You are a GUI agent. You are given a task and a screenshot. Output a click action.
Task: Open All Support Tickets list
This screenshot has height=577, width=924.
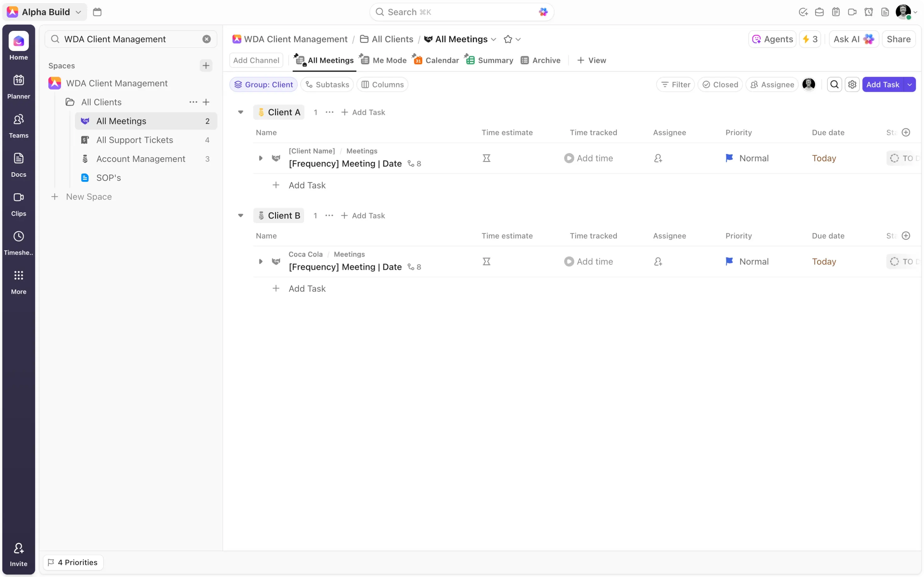[x=134, y=140]
